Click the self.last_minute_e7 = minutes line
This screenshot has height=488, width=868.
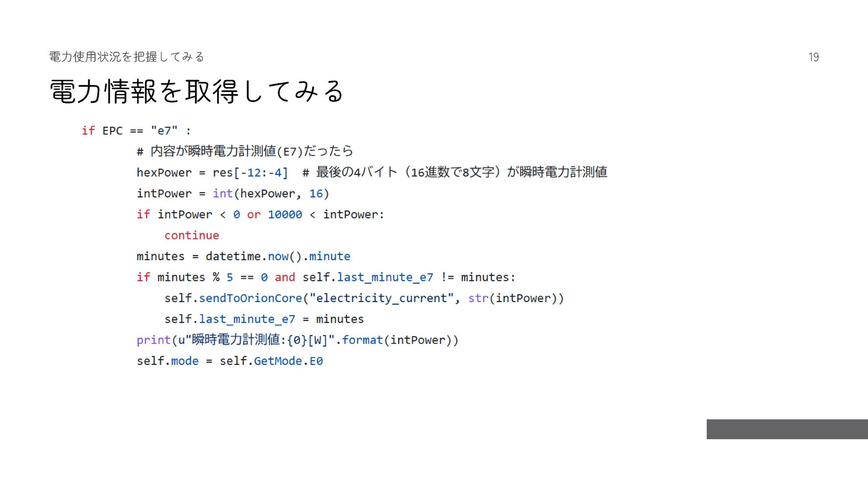tap(264, 319)
